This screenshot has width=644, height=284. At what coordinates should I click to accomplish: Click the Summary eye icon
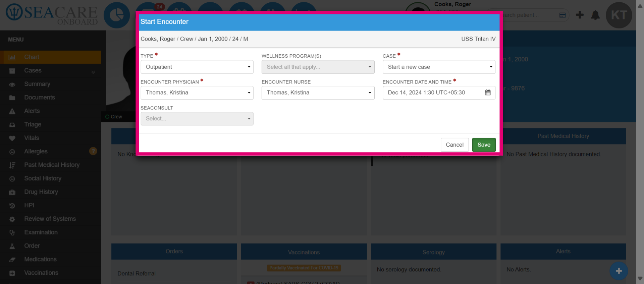(x=12, y=84)
